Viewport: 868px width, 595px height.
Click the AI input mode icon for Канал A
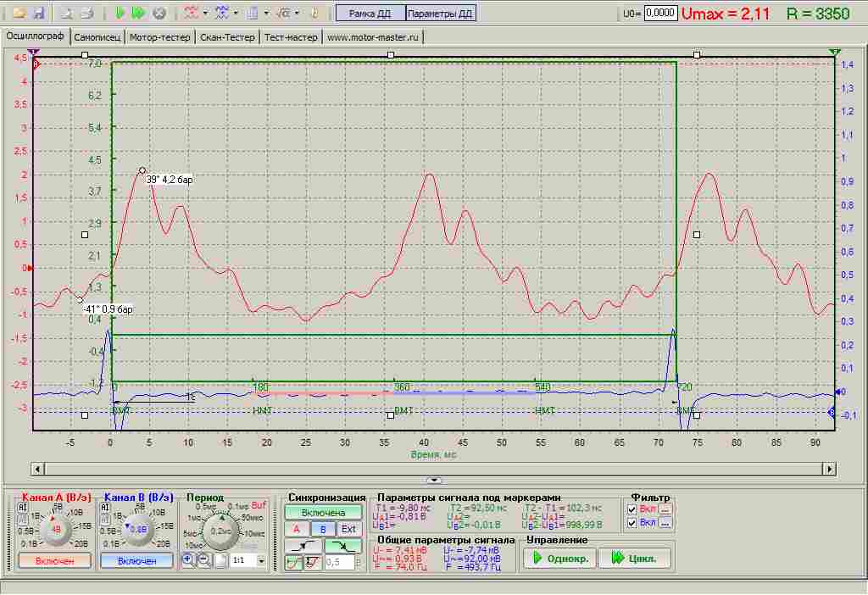(x=23, y=507)
